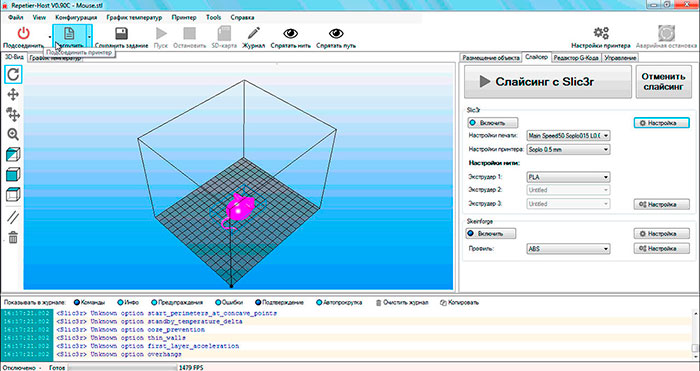The height and width of the screenshot is (371, 700).
Task: Select the Move view arrows tool
Action: click(13, 94)
